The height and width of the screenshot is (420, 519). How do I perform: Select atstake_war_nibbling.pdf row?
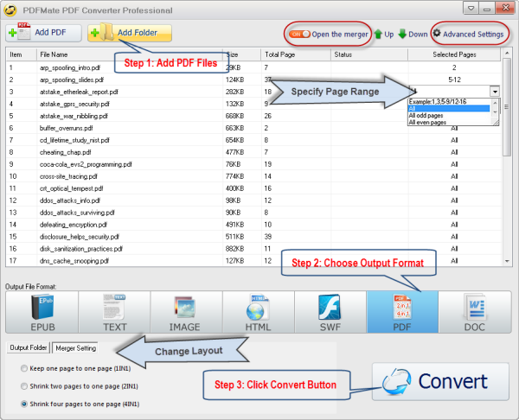253,116
